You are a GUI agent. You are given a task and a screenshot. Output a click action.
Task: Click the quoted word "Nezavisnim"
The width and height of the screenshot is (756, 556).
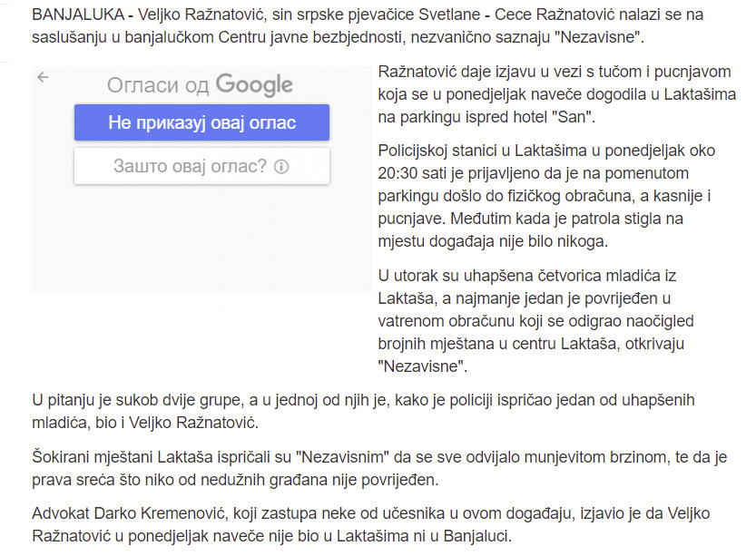click(342, 457)
